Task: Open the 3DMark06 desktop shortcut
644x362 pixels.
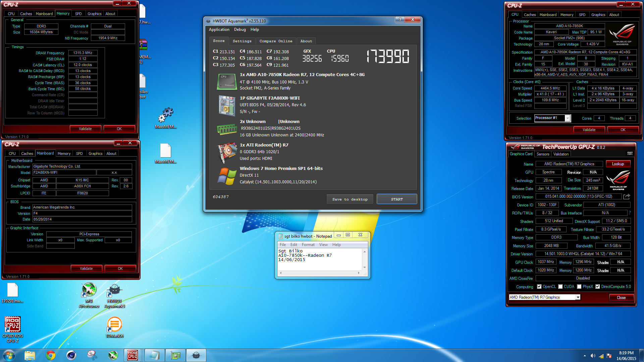Action: [114, 327]
